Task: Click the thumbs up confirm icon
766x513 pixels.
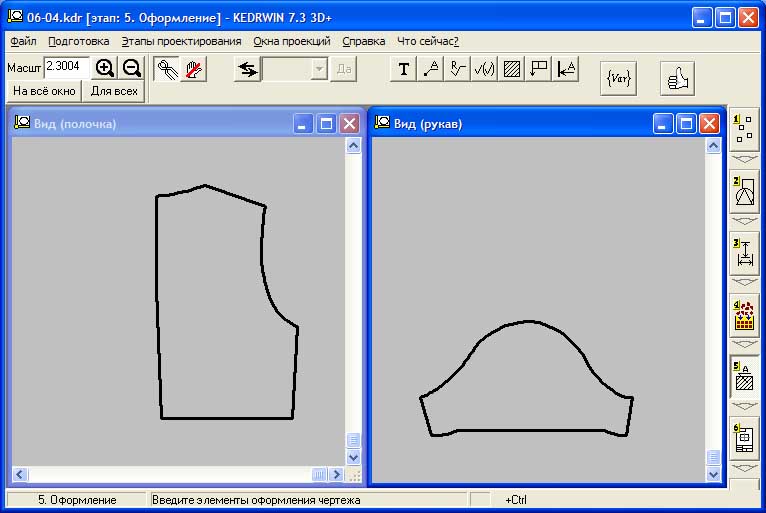Action: tap(678, 78)
